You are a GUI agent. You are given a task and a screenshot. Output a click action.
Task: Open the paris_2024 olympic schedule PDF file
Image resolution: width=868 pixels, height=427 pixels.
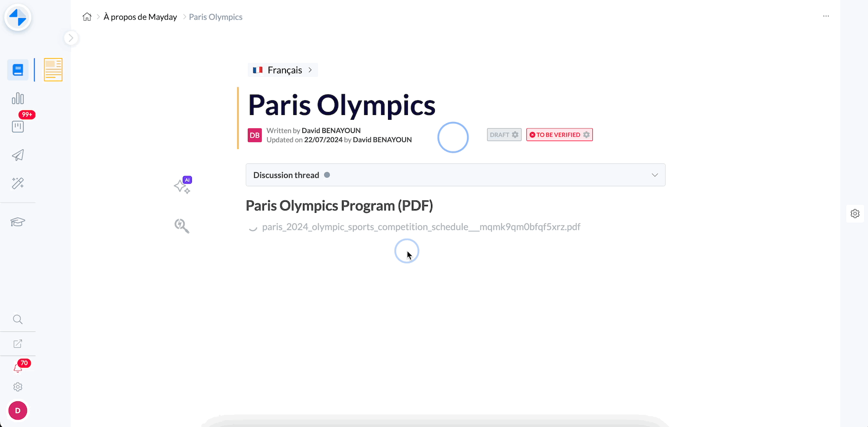[421, 227]
